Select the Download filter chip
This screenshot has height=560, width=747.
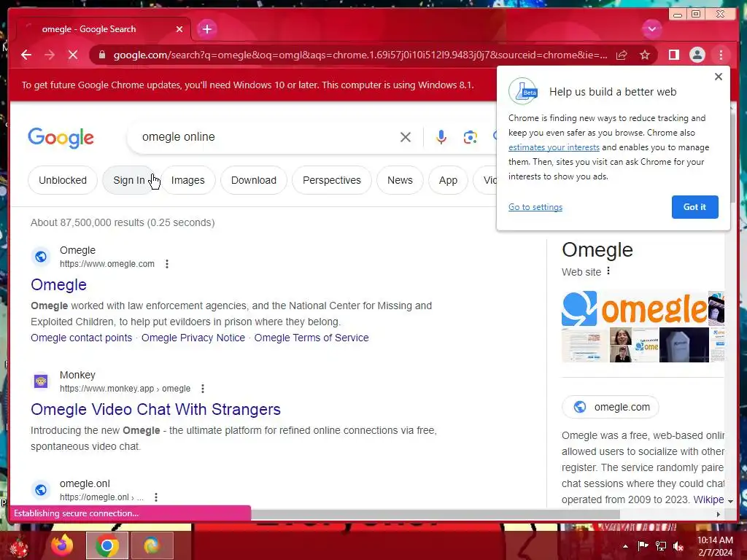pyautogui.click(x=253, y=180)
